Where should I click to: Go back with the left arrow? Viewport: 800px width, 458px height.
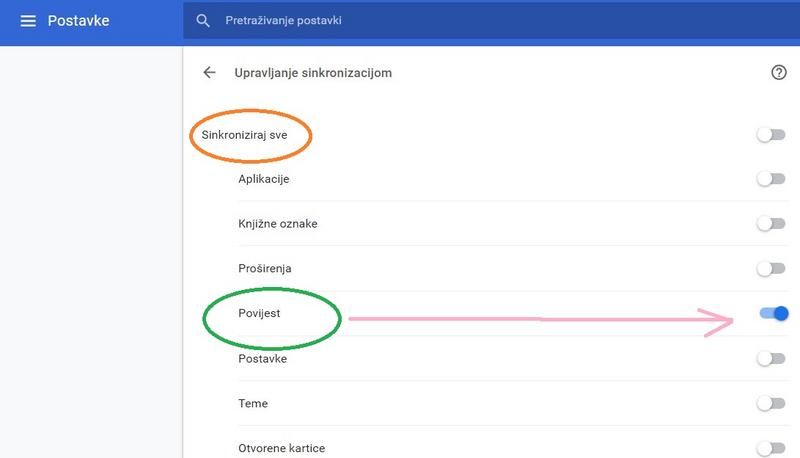(209, 72)
